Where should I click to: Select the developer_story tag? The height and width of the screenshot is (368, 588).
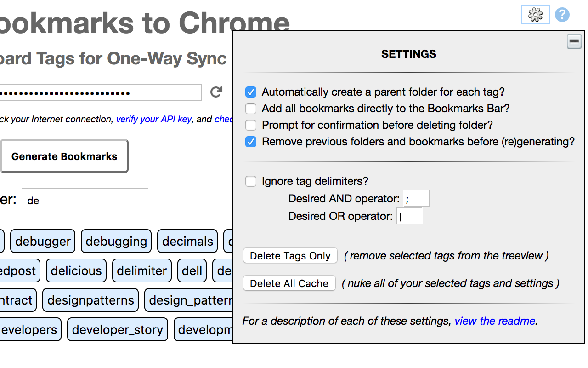(118, 330)
